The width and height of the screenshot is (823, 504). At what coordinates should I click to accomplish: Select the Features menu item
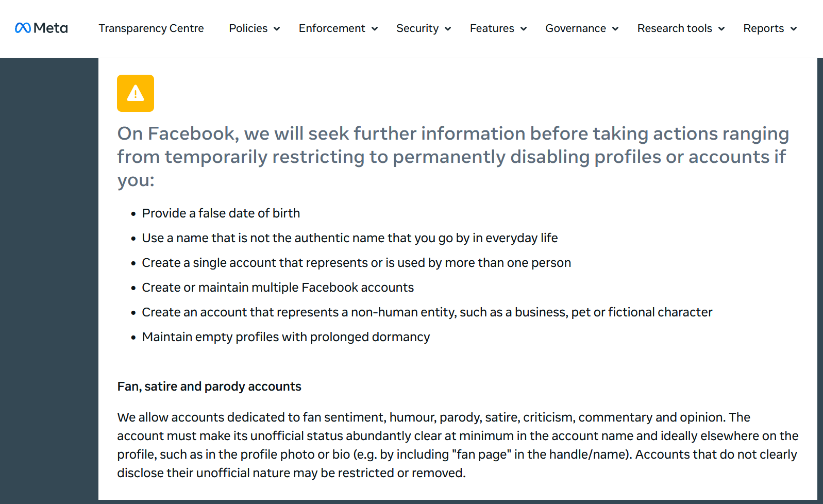pyautogui.click(x=492, y=28)
